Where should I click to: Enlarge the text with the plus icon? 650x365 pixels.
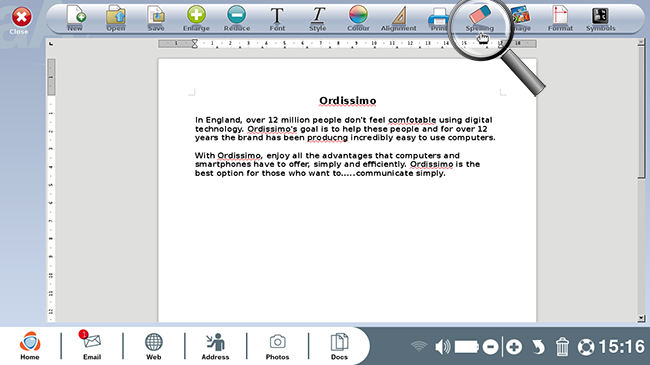click(196, 19)
